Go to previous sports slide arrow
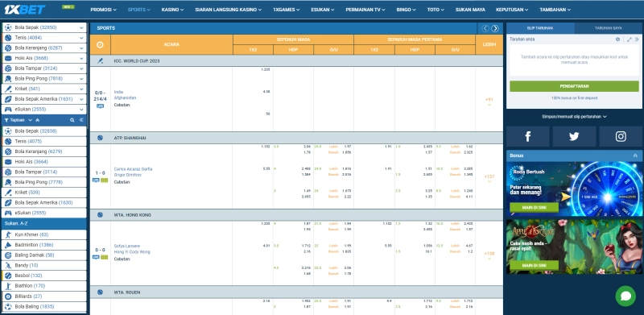The width and height of the screenshot is (644, 315). [485, 28]
